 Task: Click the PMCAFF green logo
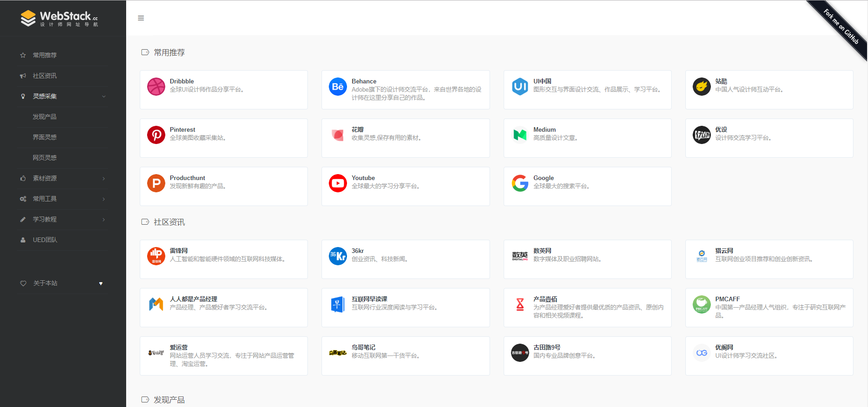pos(702,304)
